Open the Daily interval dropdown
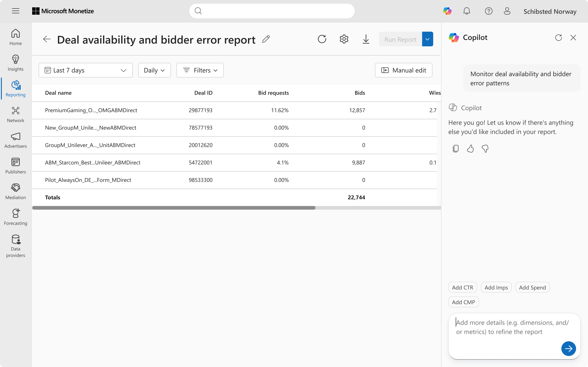Viewport: 588px width, 367px height. [154, 70]
